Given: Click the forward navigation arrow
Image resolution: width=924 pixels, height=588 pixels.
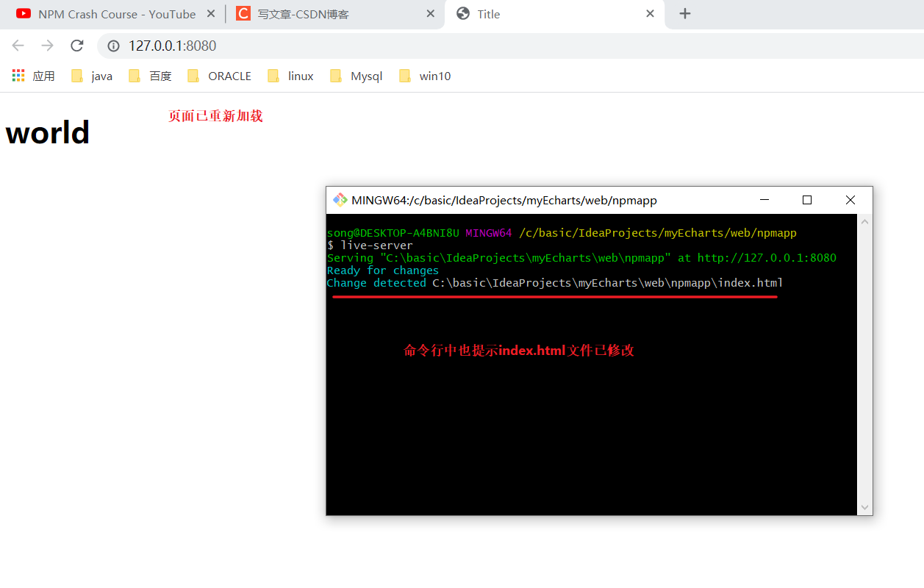Looking at the screenshot, I should (47, 45).
